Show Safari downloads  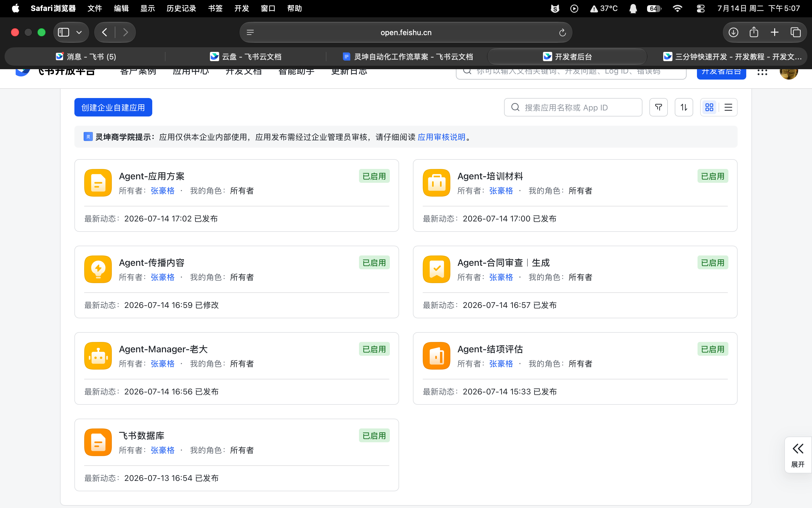tap(733, 32)
